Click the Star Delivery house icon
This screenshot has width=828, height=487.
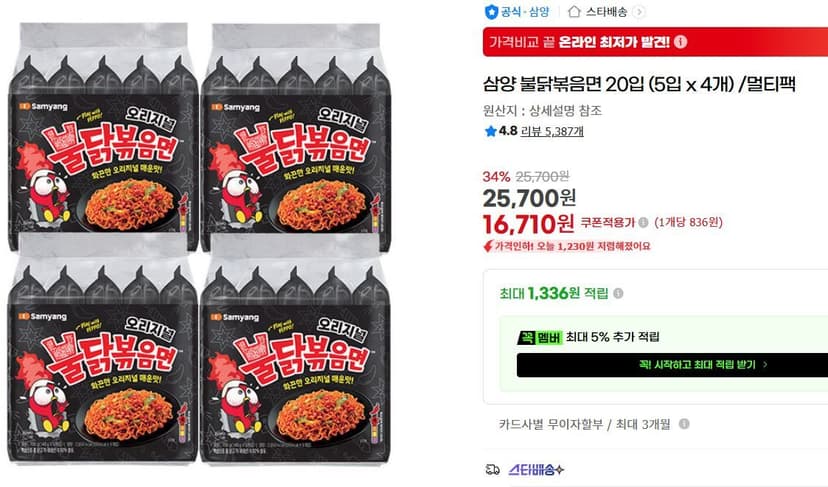574,12
